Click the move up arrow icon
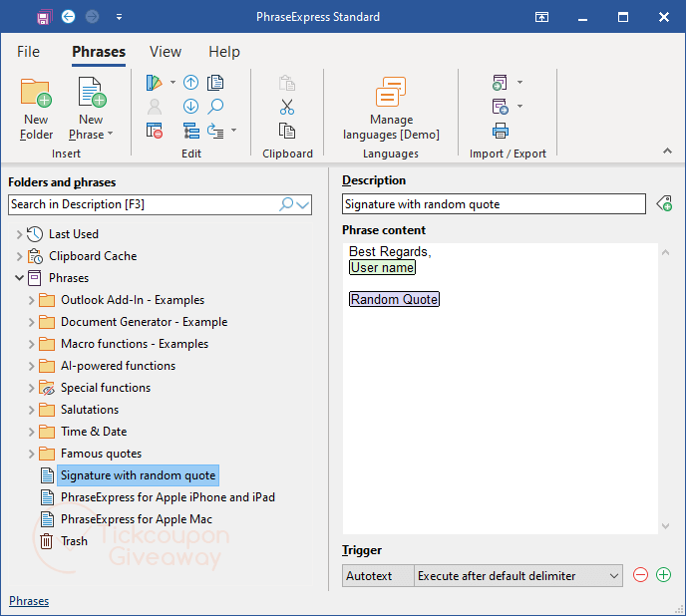The height and width of the screenshot is (616, 686). click(x=190, y=83)
